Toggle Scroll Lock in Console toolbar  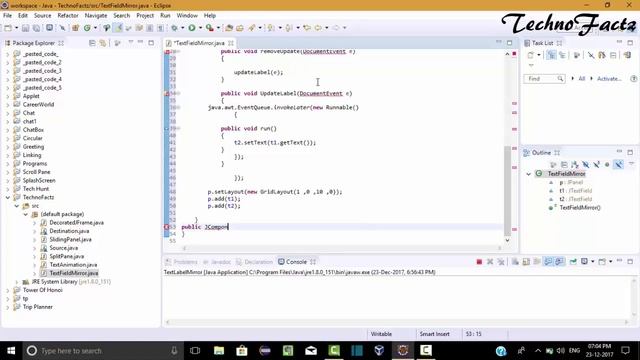[x=526, y=262]
